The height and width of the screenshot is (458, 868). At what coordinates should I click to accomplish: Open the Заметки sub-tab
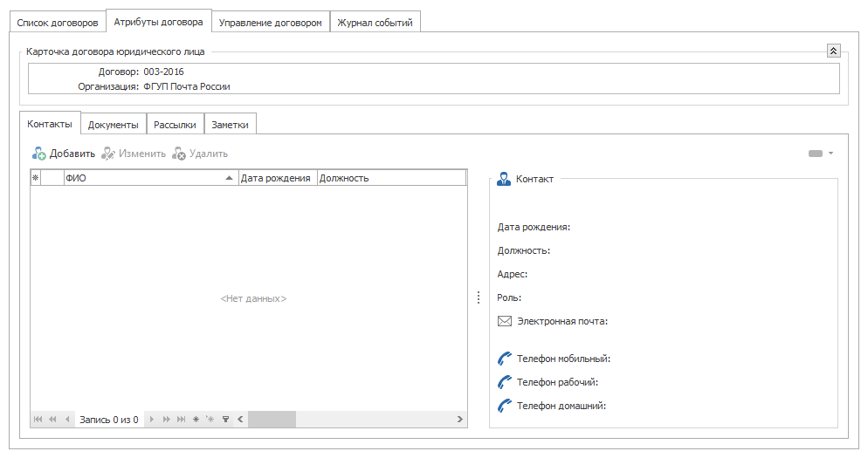pos(230,125)
